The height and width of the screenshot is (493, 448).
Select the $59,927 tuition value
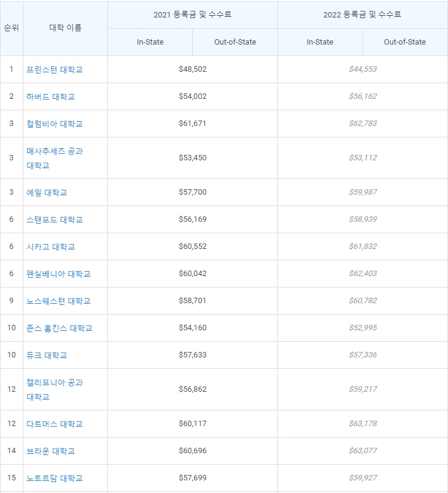363,477
